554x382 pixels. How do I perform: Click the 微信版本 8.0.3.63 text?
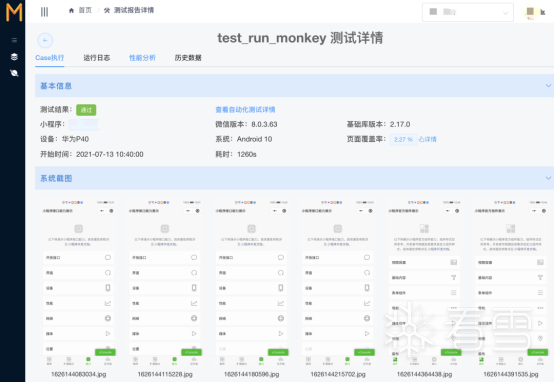[246, 124]
